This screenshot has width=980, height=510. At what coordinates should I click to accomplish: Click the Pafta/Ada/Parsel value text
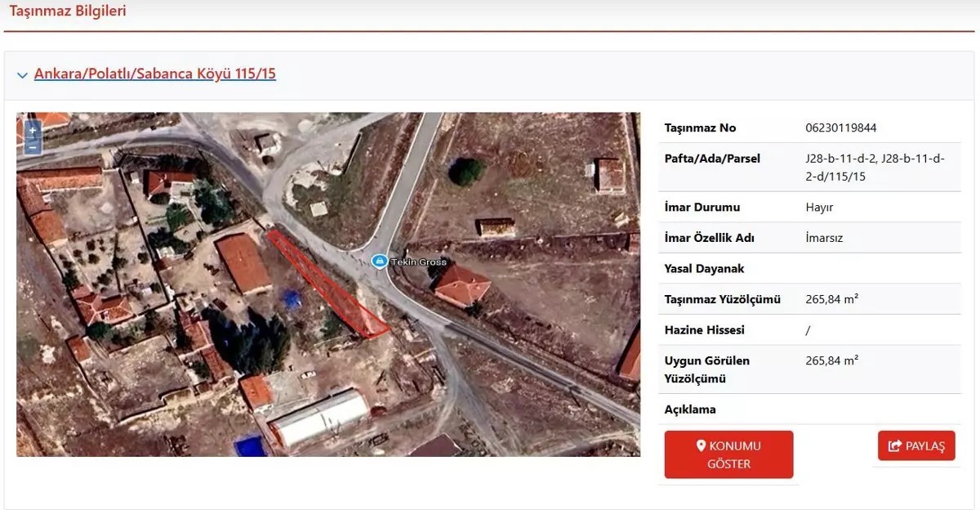click(x=875, y=167)
